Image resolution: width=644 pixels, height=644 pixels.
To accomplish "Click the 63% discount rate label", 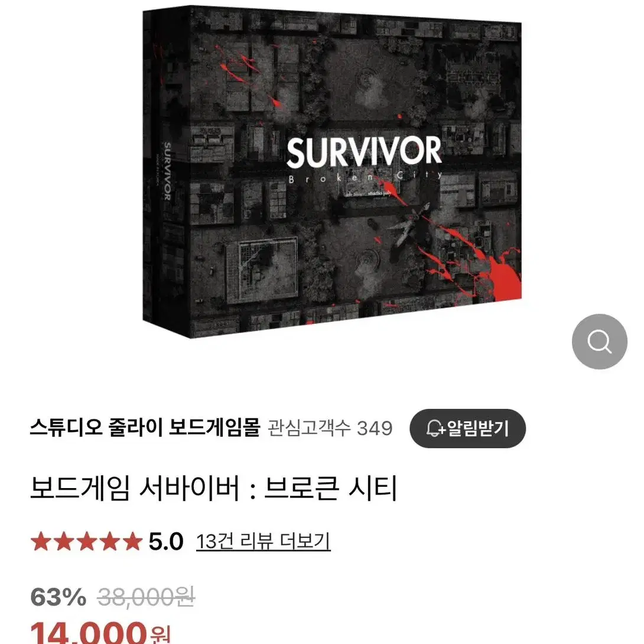I will 58,597.
